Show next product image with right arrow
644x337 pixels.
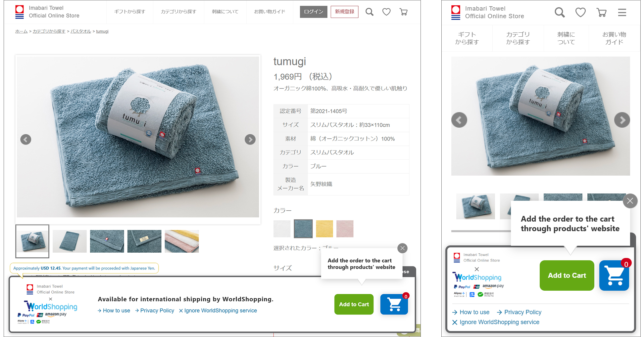pyautogui.click(x=250, y=139)
